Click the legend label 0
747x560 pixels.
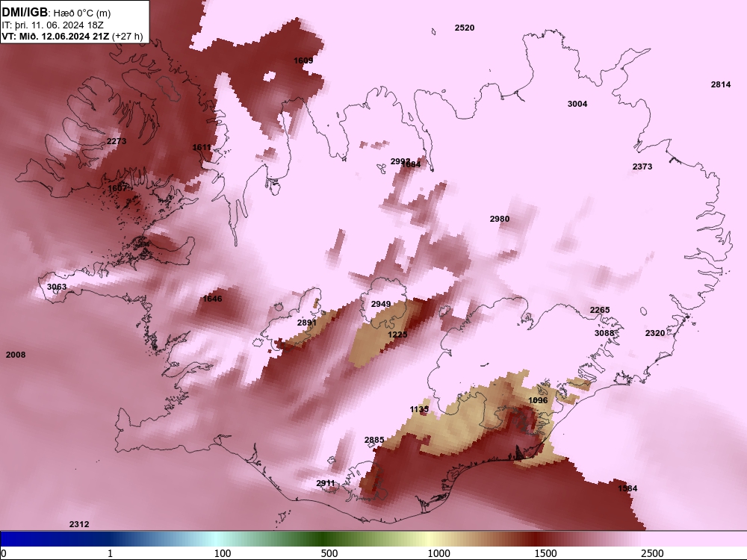click(4, 553)
